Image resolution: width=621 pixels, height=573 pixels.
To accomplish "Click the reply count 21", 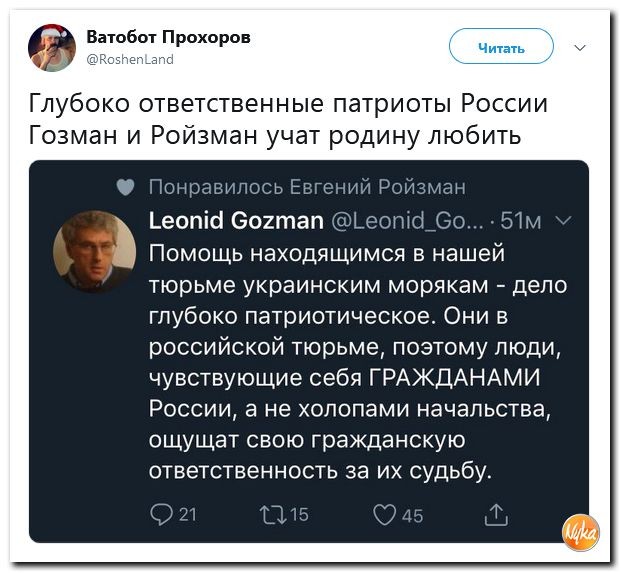I will point(188,514).
